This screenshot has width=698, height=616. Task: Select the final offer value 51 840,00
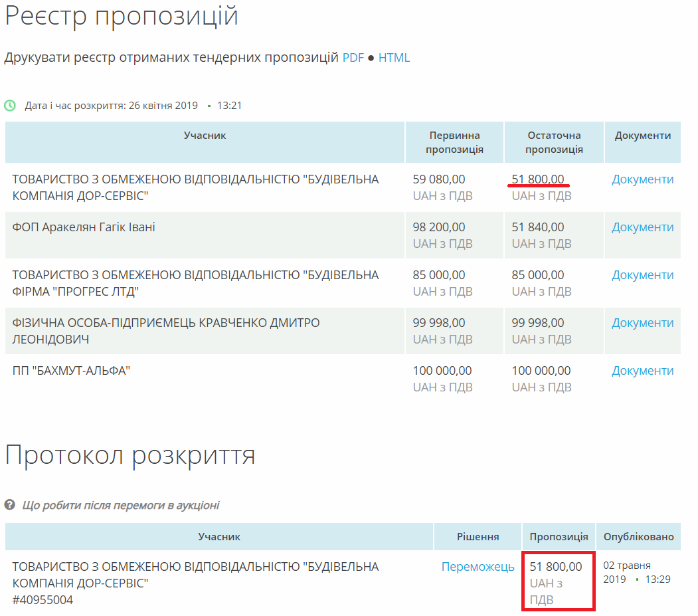[x=538, y=227]
